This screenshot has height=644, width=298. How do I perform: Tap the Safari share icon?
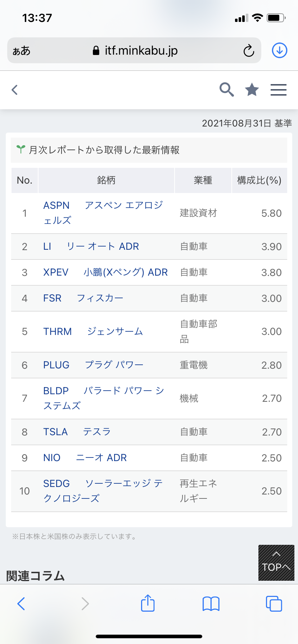[148, 603]
